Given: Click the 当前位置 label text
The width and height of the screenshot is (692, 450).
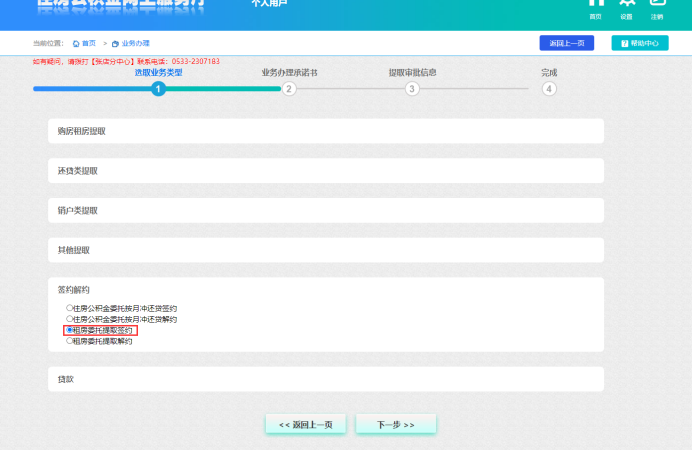Looking at the screenshot, I should (48, 43).
